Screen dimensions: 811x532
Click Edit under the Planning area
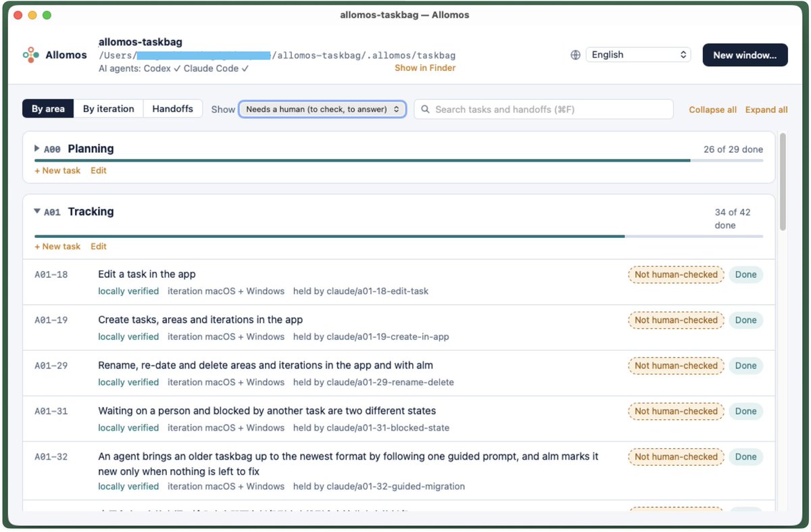click(x=99, y=170)
